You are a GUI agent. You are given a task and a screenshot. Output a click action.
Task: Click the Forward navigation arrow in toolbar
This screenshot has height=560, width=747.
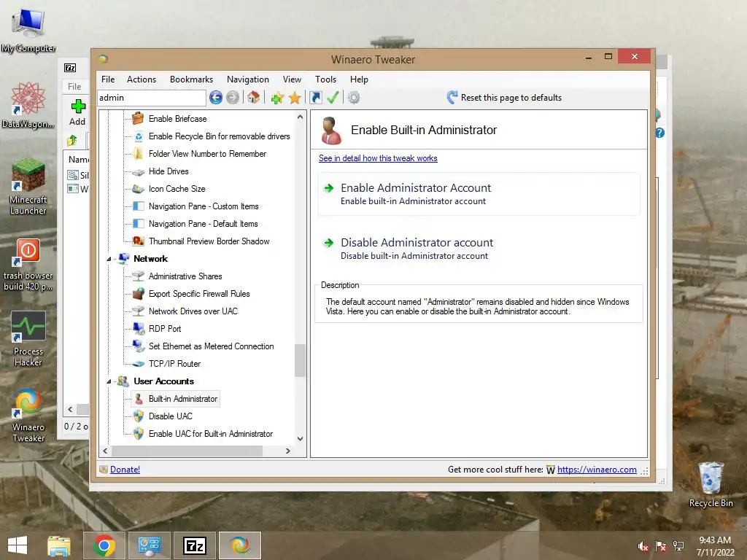pyautogui.click(x=233, y=98)
